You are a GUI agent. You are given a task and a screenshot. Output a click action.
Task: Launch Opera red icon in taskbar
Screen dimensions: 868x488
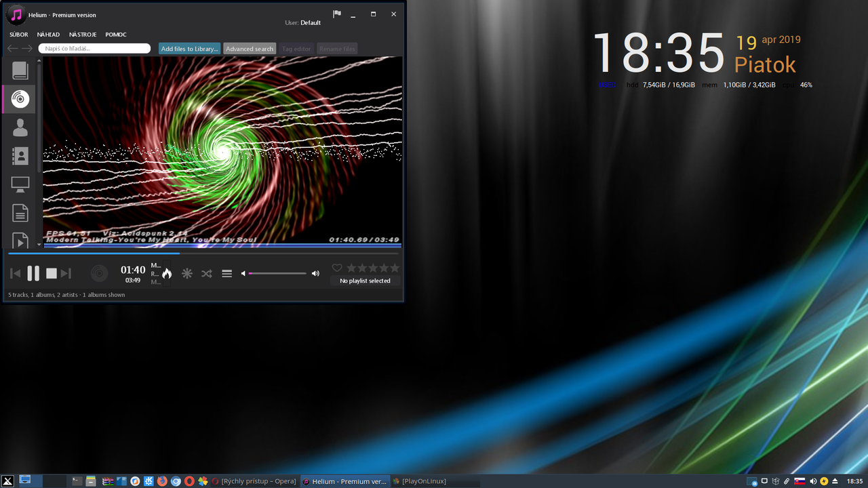pos(189,481)
